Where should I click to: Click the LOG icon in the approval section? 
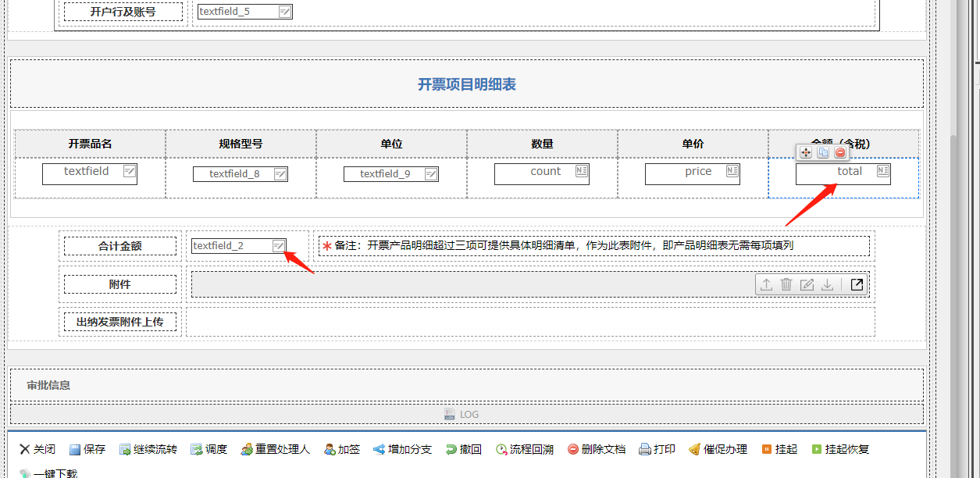[x=449, y=414]
